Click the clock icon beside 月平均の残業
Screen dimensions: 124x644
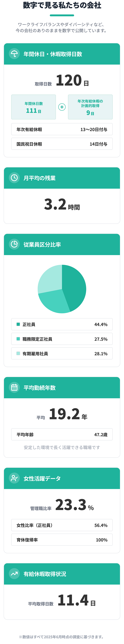(x=14, y=178)
